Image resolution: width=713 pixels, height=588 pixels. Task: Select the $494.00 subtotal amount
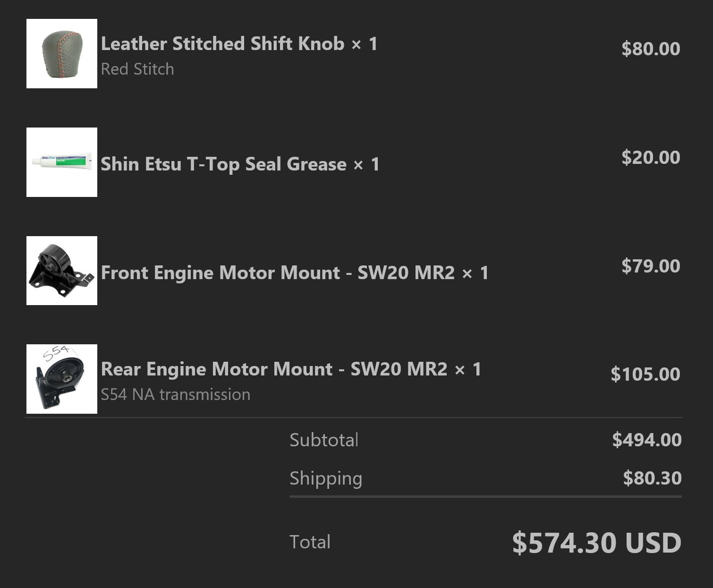pos(647,440)
